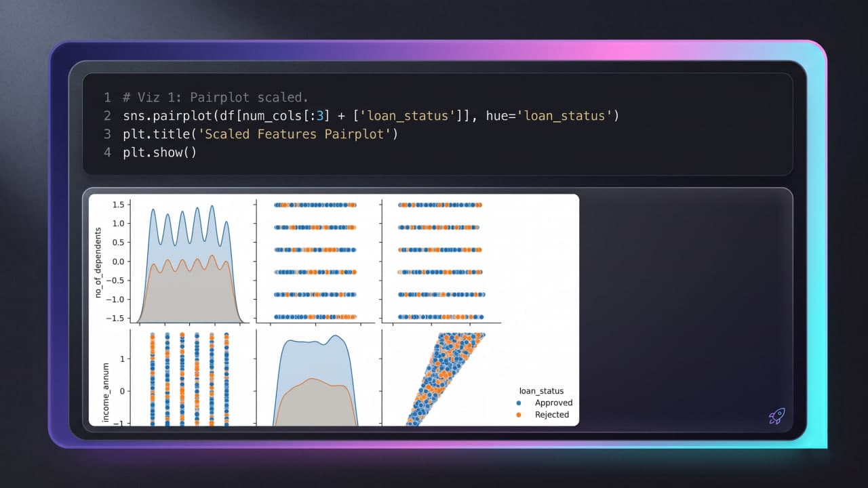Select the Rejected legend label
Viewport: 868px width, 488px height.
[x=552, y=414]
